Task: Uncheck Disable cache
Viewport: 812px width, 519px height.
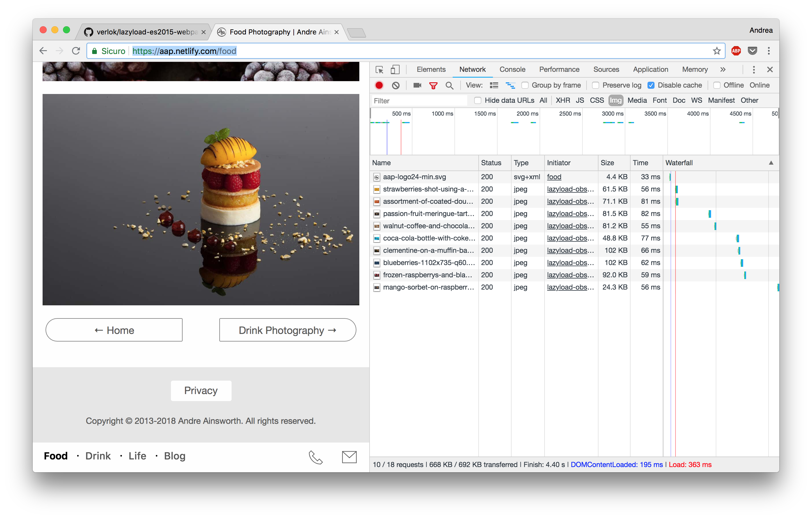Action: coord(651,85)
